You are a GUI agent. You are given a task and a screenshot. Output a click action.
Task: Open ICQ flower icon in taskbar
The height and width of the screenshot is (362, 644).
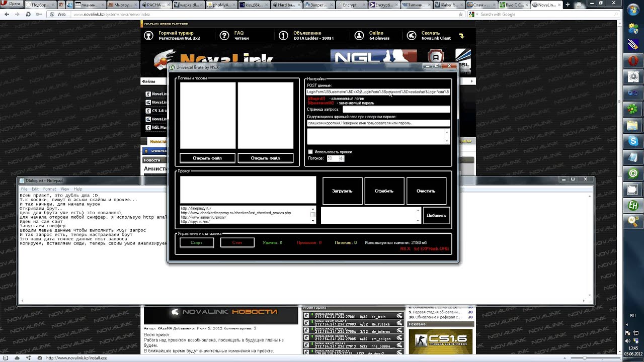coord(633,109)
